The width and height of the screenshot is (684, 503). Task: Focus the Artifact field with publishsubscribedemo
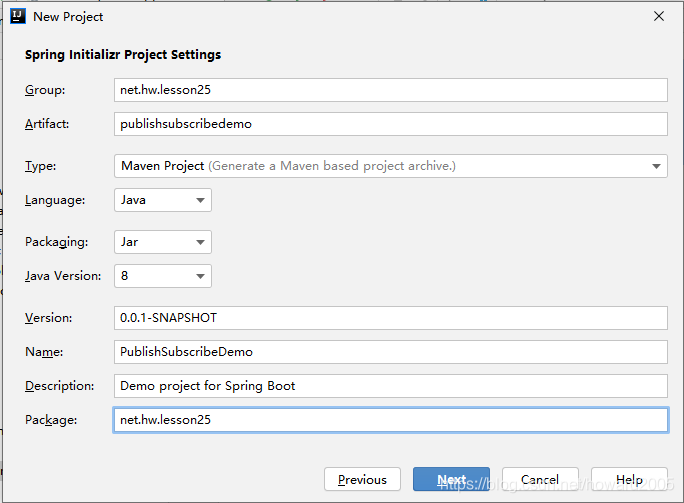[x=391, y=124]
